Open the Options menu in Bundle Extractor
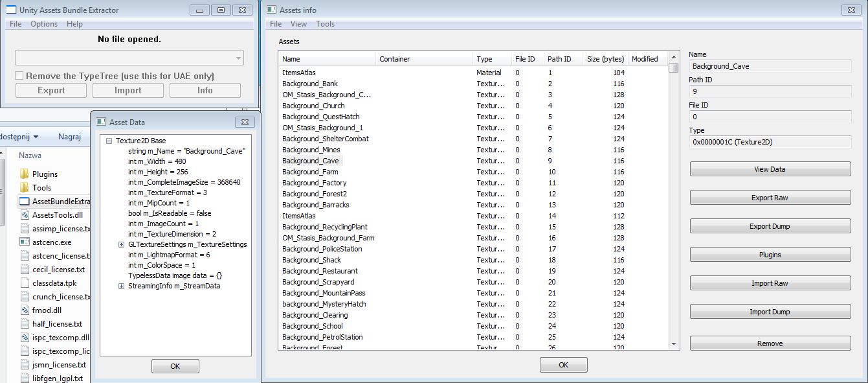Viewport: 868px width, 383px height. tap(44, 24)
